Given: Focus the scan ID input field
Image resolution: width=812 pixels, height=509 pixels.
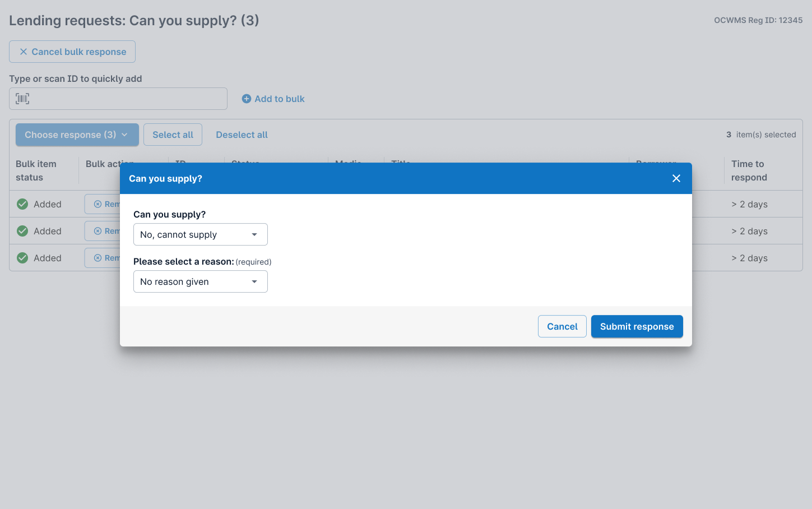Looking at the screenshot, I should (118, 99).
